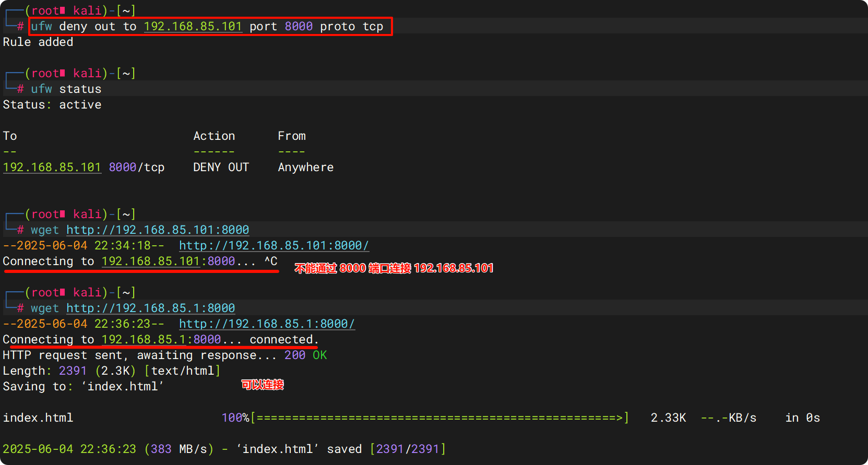Click the '[2391/2391]' saved byte count
Screen dimensions: 868x465
coord(408,449)
